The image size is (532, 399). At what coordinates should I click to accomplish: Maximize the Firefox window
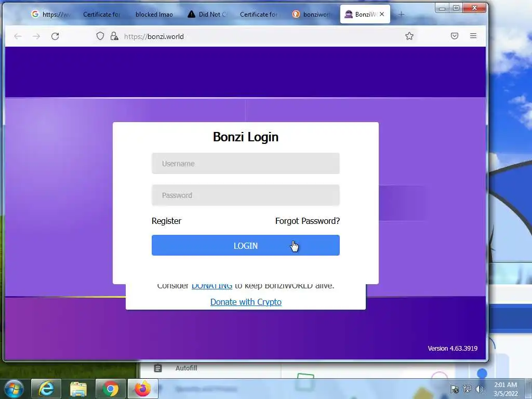coord(456,8)
